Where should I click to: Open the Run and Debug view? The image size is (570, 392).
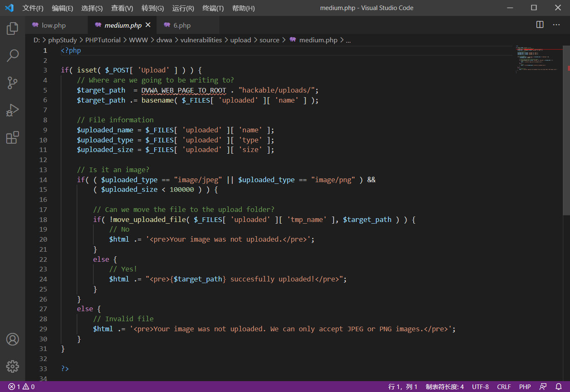[13, 110]
